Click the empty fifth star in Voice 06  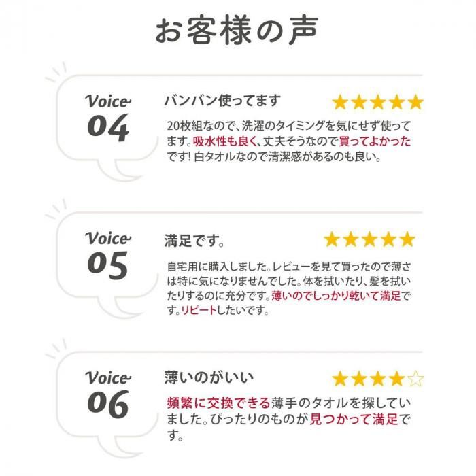pyautogui.click(x=415, y=379)
